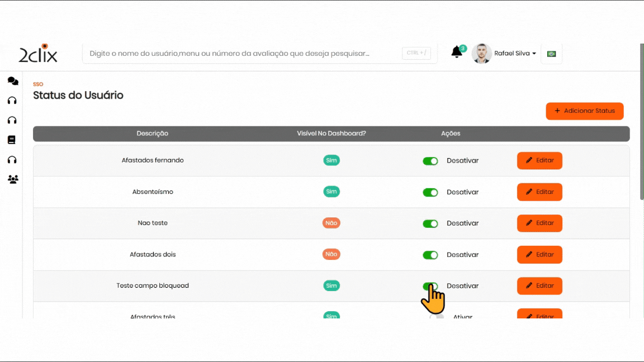Open the book icon in sidebar

pos(12,140)
